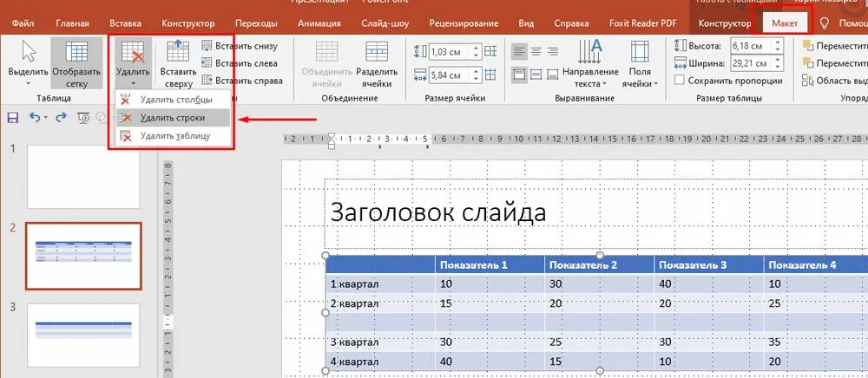Start slideshow from quick access toolbar icon
The image size is (868, 378).
(83, 117)
